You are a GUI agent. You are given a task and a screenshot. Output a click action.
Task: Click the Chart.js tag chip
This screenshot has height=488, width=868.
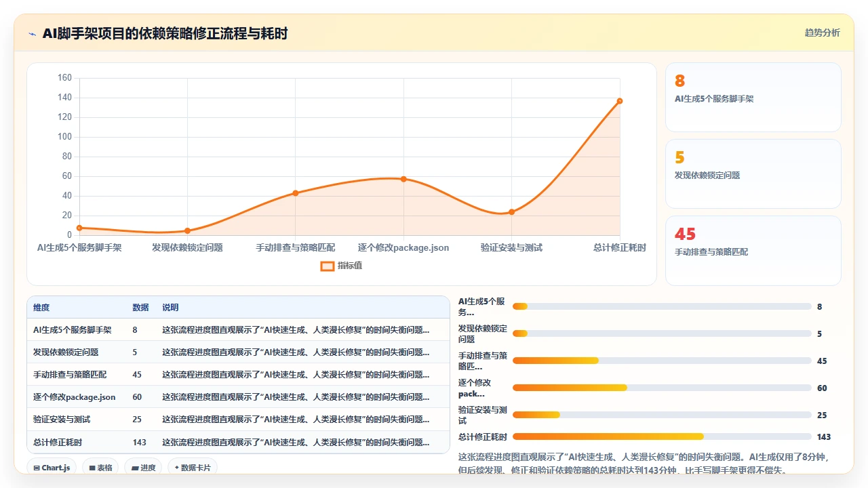coord(52,468)
